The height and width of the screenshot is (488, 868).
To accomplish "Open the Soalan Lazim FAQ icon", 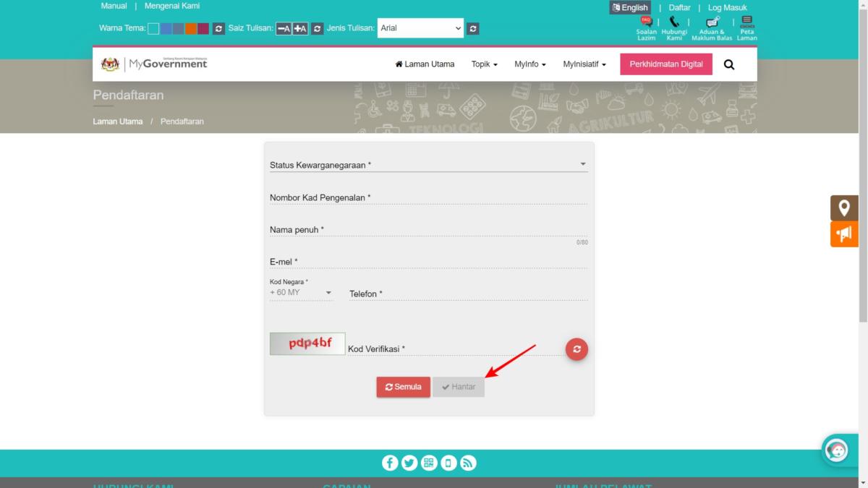I will (x=646, y=28).
